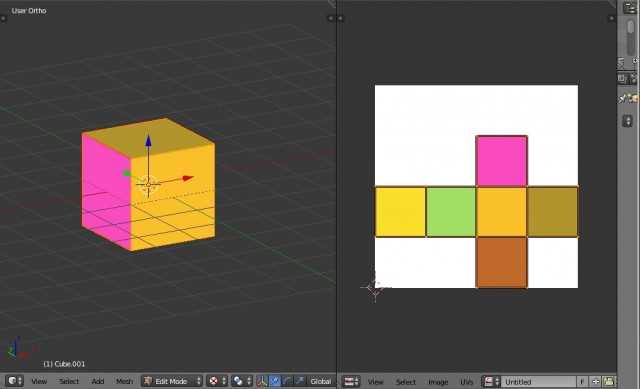Image resolution: width=640 pixels, height=389 pixels.
Task: Click the red X axis arrow
Action: point(188,178)
